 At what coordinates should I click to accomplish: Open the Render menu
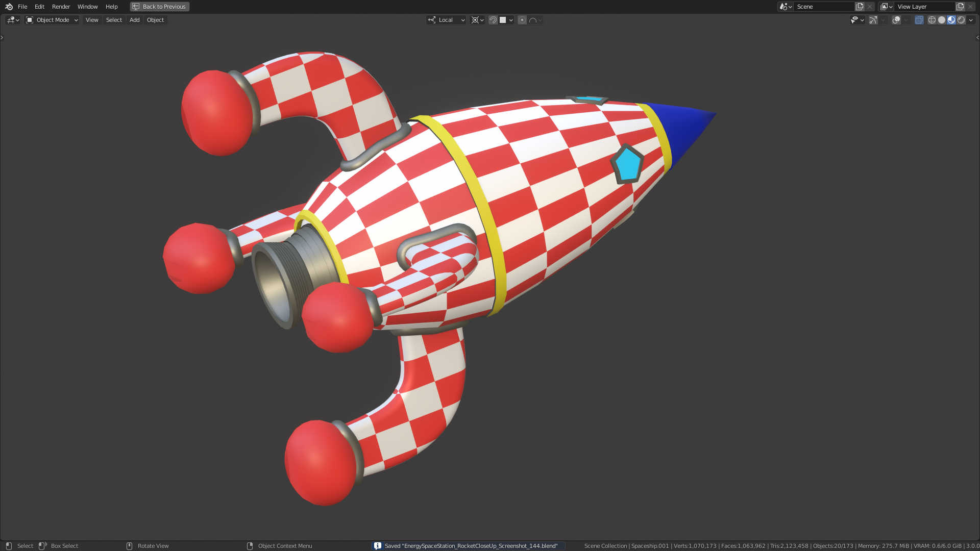click(61, 7)
